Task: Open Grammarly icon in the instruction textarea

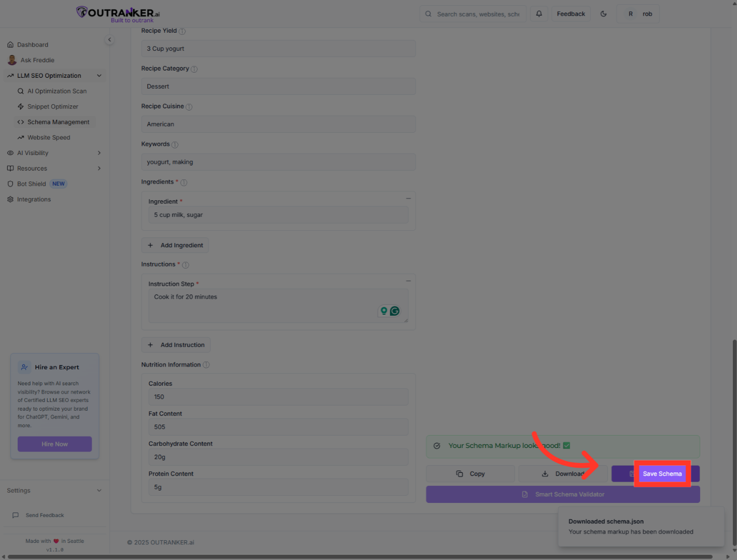Action: tap(394, 311)
